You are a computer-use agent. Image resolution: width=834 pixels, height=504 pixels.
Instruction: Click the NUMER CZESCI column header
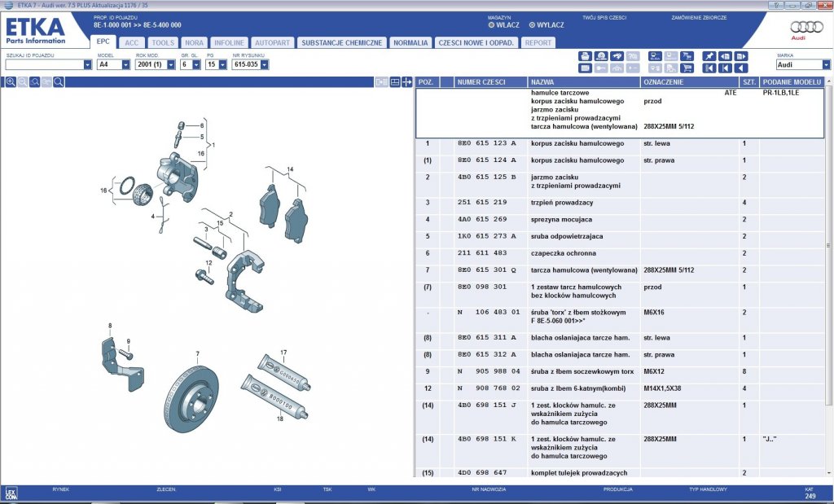(491, 82)
